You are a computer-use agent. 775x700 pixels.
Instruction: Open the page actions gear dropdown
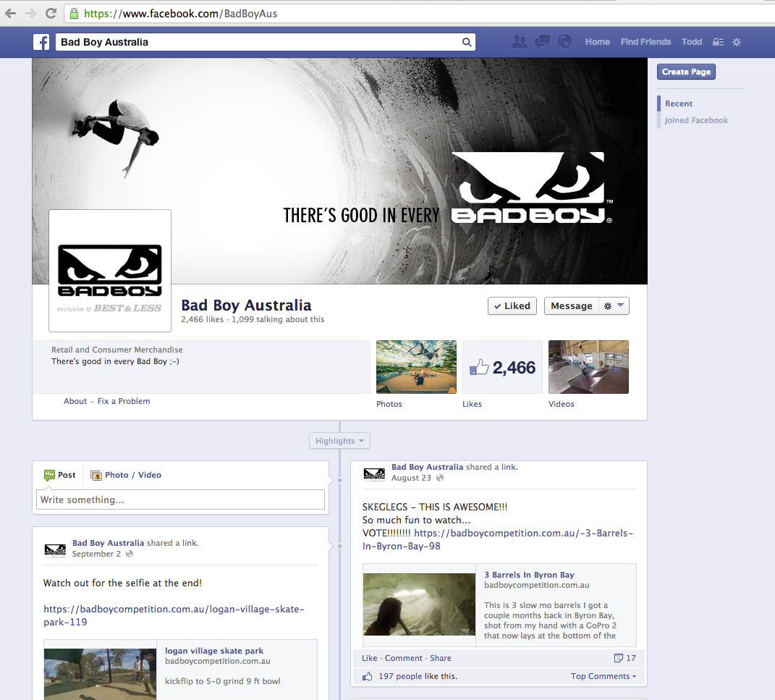click(614, 306)
